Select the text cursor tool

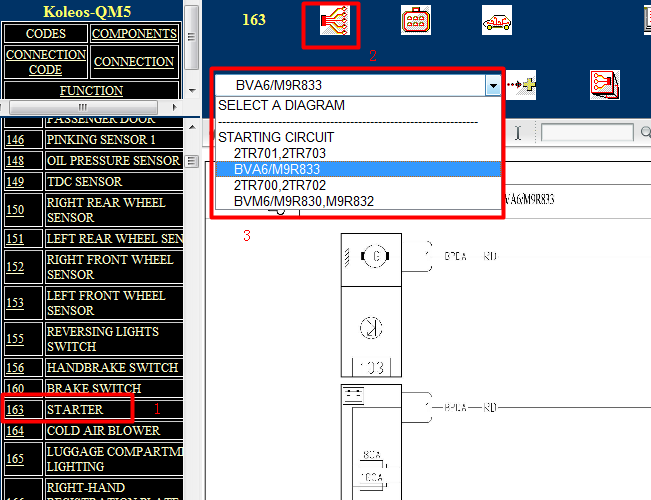518,133
